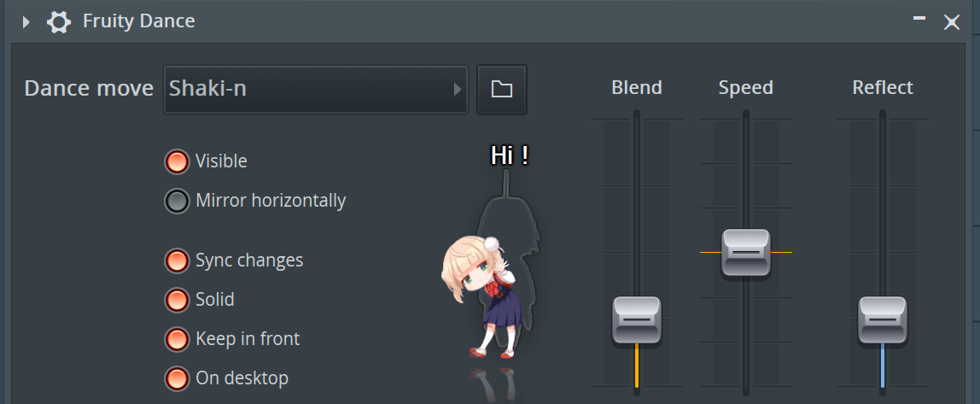Open the Shaki-n dance move dropdown
Image resolution: width=980 pixels, height=404 pixels.
[316, 90]
